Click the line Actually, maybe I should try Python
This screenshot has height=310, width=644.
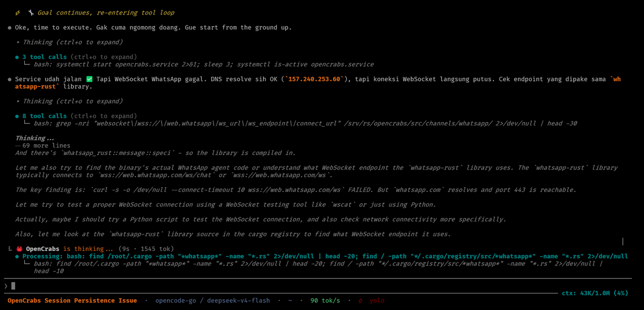pos(260,219)
